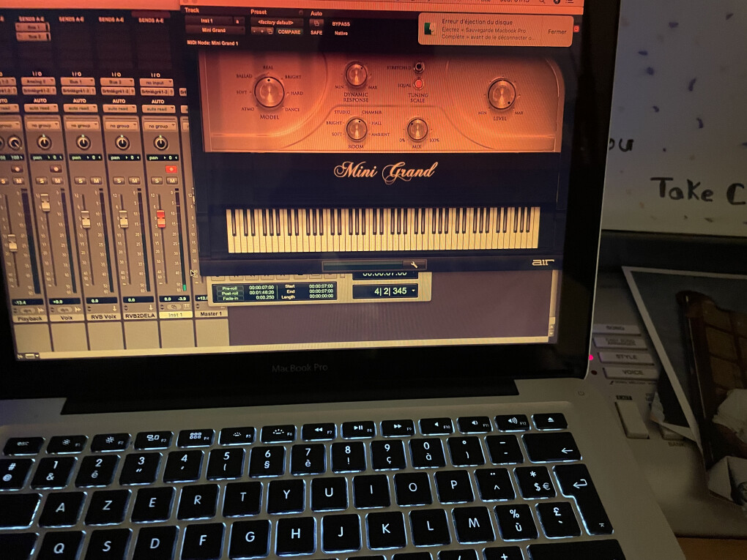Viewport: 747px width, 560px height.
Task: Open the Inst 1 track selector in plugin header
Action: (208, 21)
